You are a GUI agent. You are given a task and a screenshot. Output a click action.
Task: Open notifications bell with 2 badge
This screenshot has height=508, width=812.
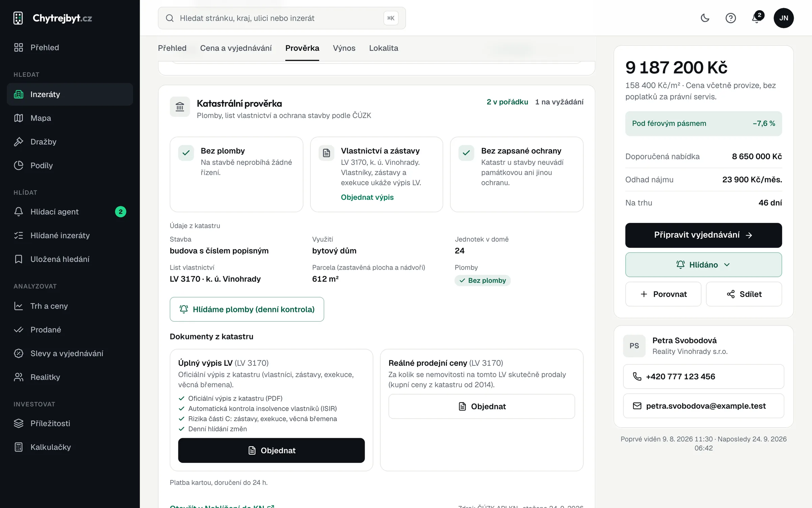(x=757, y=18)
